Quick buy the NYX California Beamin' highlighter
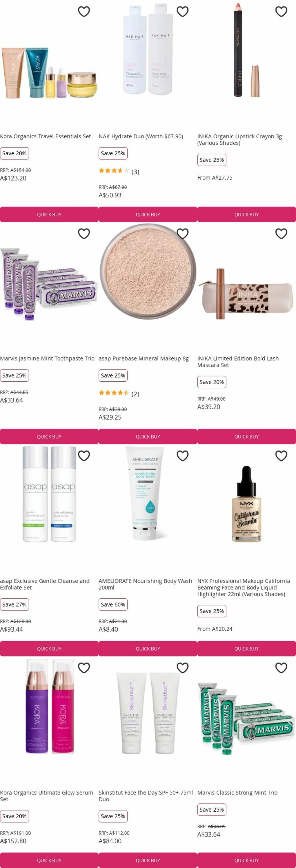Viewport: 296px width, 868px height. pos(246,648)
